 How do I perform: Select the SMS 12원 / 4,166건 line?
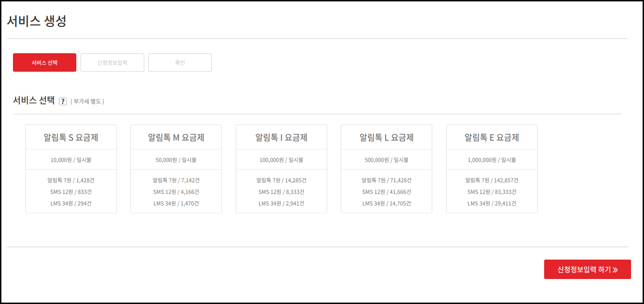coord(176,192)
